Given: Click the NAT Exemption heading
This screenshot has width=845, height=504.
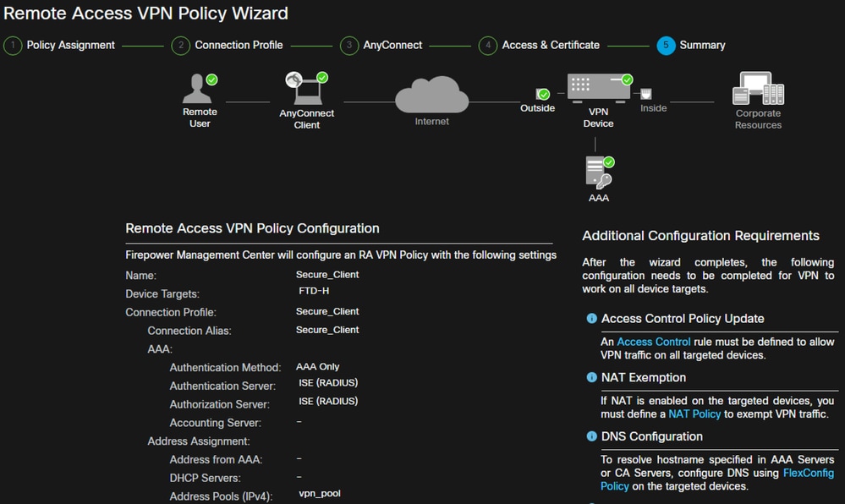Looking at the screenshot, I should pos(644,377).
